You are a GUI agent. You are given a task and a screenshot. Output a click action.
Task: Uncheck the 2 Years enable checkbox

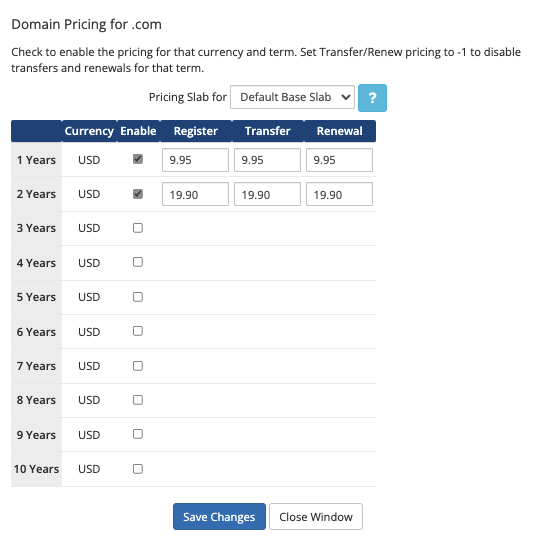pyautogui.click(x=138, y=194)
